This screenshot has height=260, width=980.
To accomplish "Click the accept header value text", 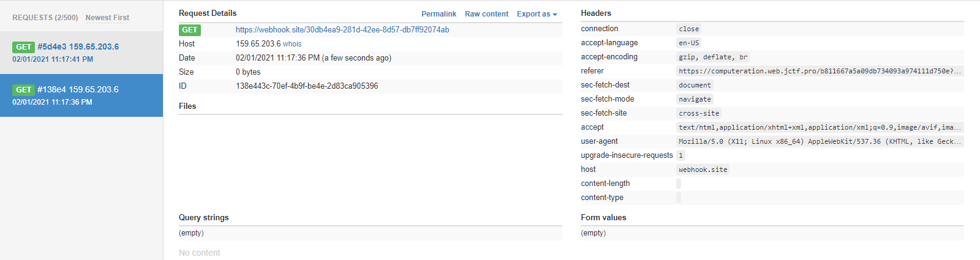I will 820,127.
